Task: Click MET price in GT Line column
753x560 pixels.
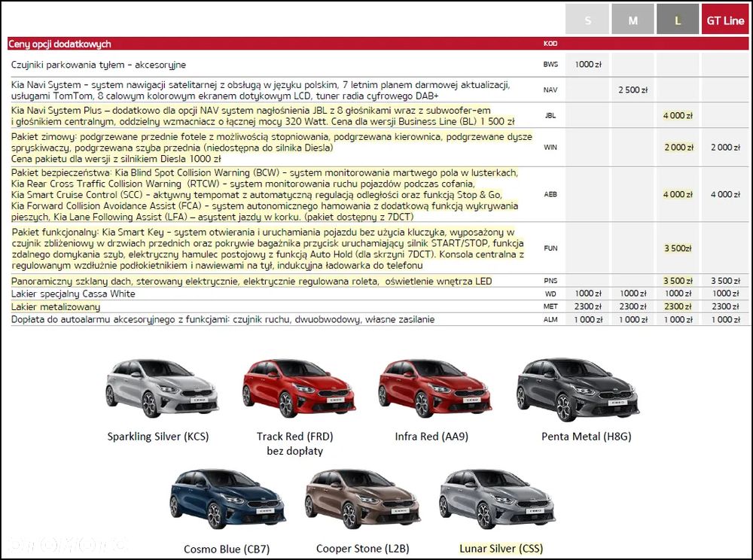Action: 725,306
